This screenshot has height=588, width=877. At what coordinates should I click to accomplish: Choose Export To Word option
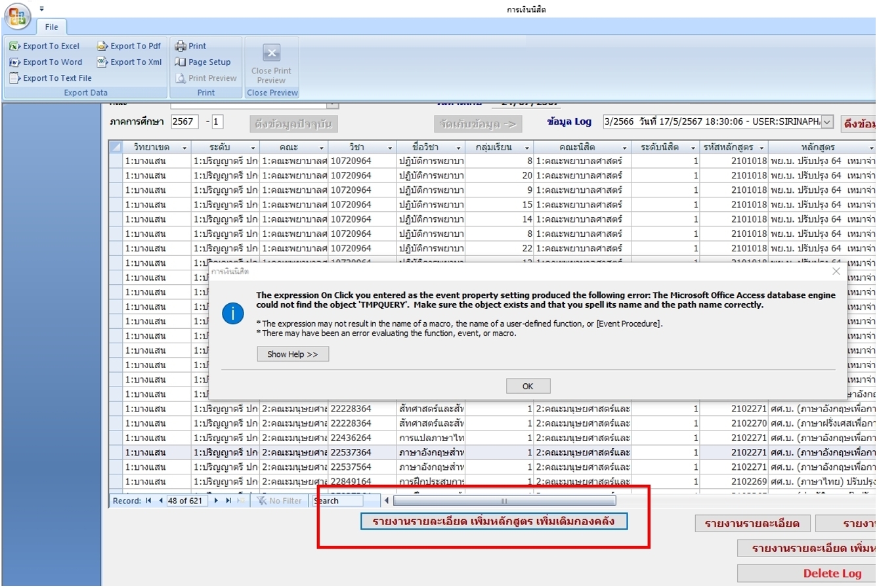coord(46,62)
